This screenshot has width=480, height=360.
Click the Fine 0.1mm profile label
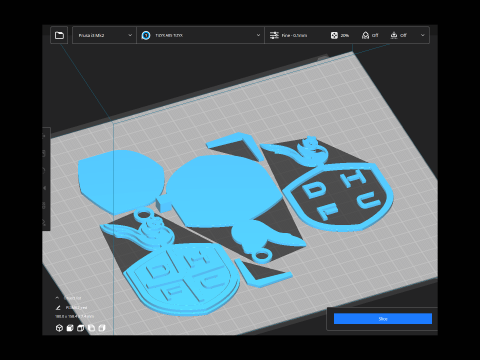pos(294,35)
